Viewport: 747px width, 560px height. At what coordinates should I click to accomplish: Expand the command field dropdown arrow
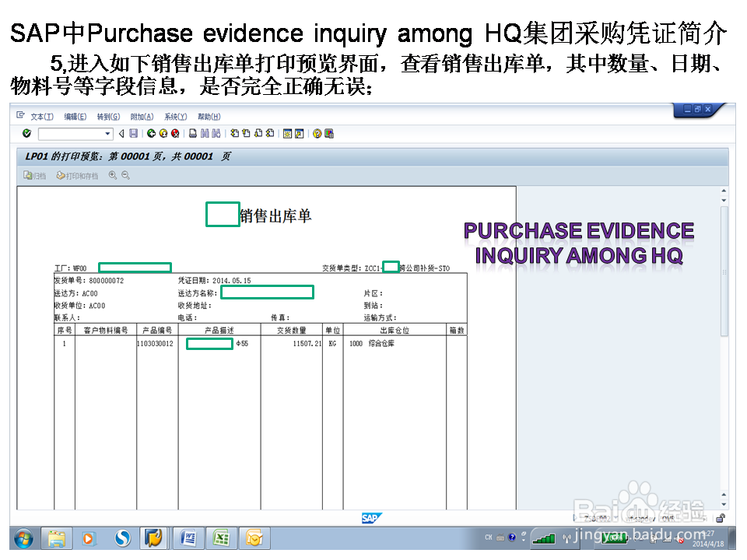coord(108,133)
